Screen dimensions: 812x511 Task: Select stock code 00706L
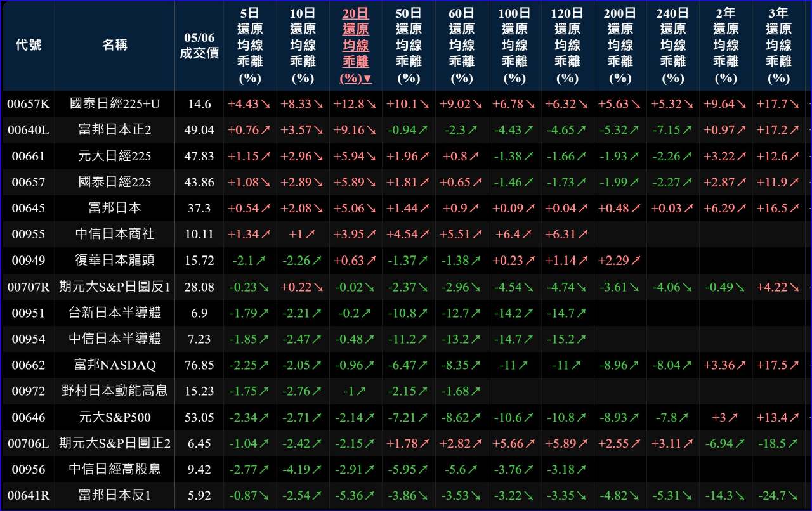29,444
